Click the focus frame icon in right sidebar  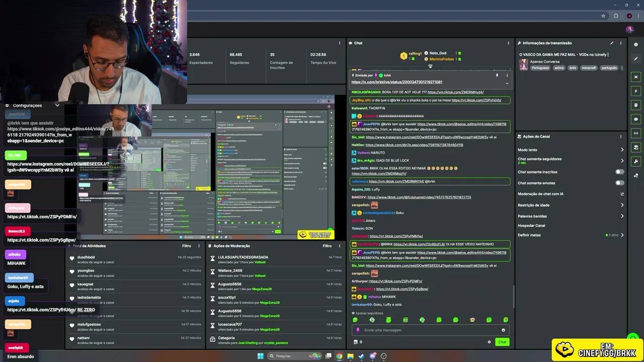pos(636,77)
